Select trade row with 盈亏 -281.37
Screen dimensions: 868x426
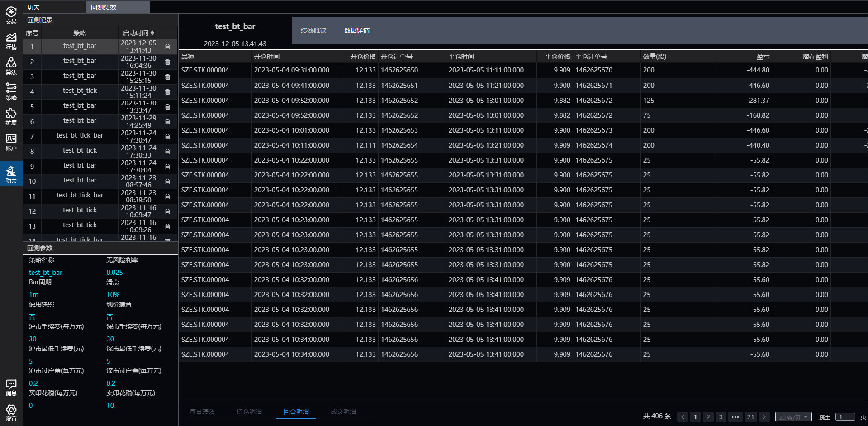point(523,100)
